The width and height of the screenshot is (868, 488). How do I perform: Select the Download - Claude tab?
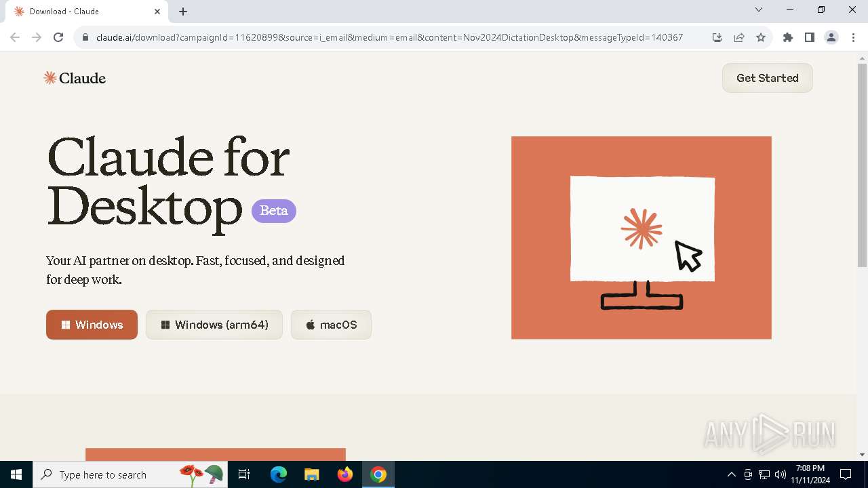86,12
